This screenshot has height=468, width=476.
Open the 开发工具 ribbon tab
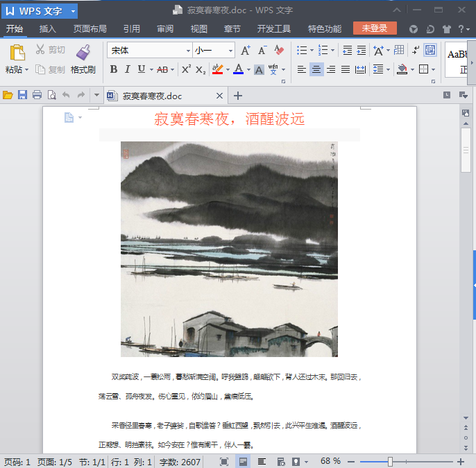pyautogui.click(x=274, y=29)
